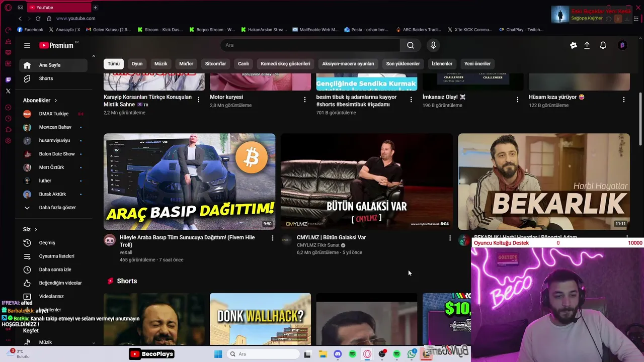Open CMYLMZ Fikir Sanat channel link
The height and width of the screenshot is (362, 644).
(x=318, y=245)
